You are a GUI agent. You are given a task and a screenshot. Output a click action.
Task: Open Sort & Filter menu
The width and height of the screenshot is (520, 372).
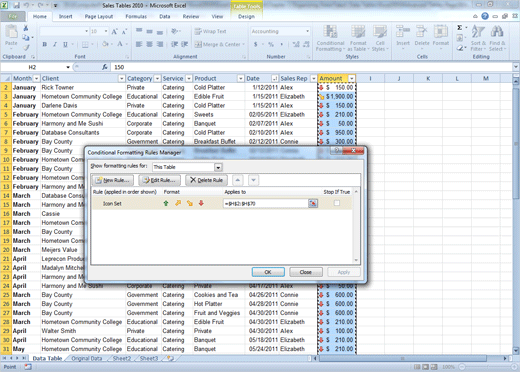[x=478, y=38]
